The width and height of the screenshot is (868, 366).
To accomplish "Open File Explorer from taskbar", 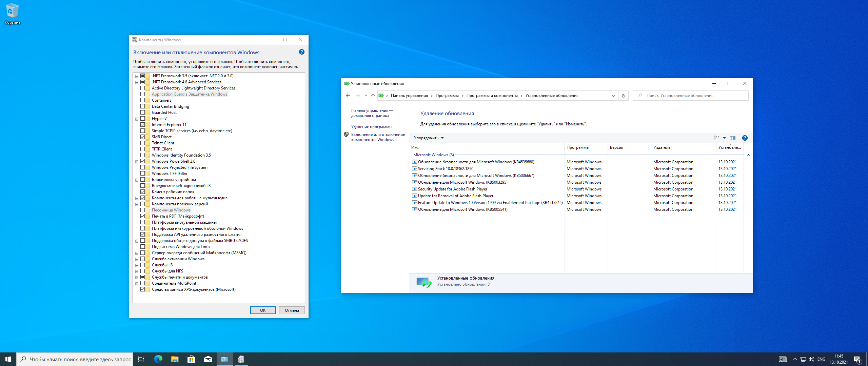I will (x=175, y=359).
